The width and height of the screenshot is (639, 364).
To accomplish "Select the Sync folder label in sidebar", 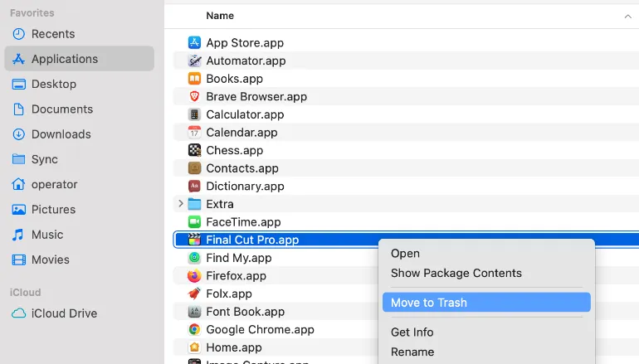I will pos(45,159).
